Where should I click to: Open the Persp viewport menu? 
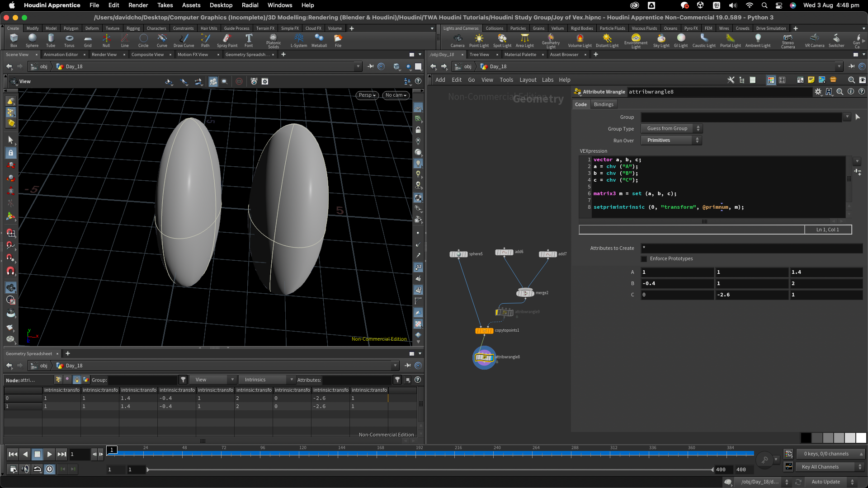[367, 95]
